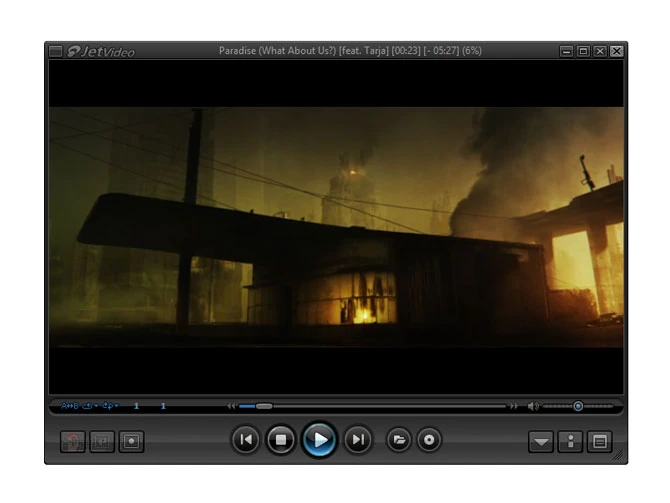This screenshot has height=503, width=670.
Task: Click the video display area
Action: pyautogui.click(x=336, y=227)
